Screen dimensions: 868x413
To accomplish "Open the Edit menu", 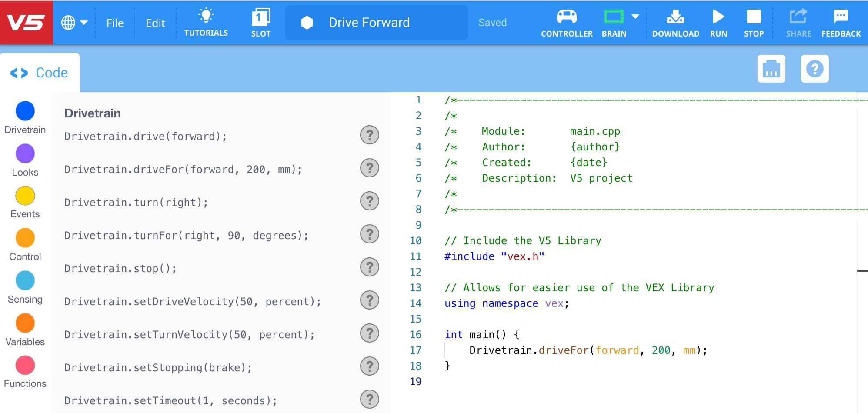I will [x=155, y=23].
